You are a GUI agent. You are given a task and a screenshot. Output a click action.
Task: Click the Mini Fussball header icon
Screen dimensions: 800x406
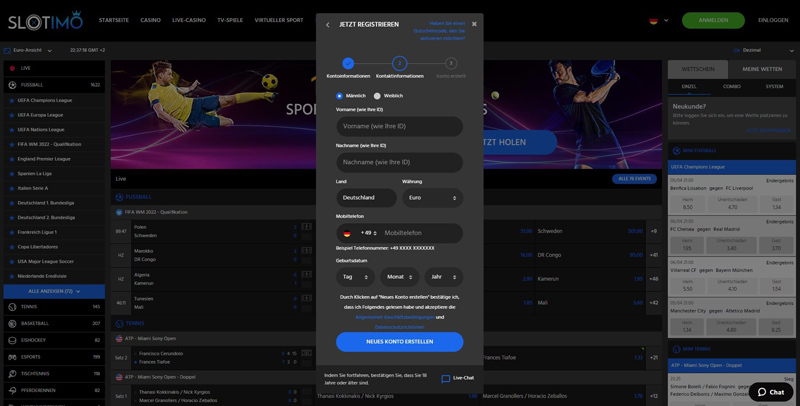[677, 150]
